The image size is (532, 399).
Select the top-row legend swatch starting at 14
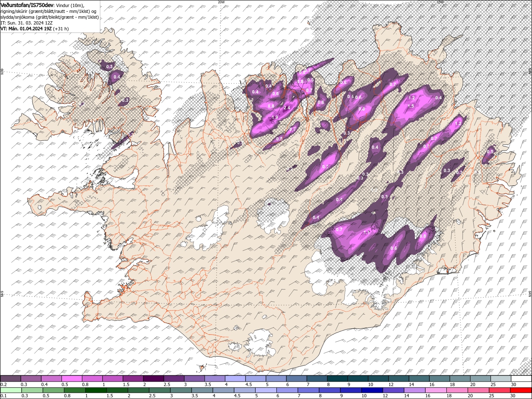tap(419, 379)
